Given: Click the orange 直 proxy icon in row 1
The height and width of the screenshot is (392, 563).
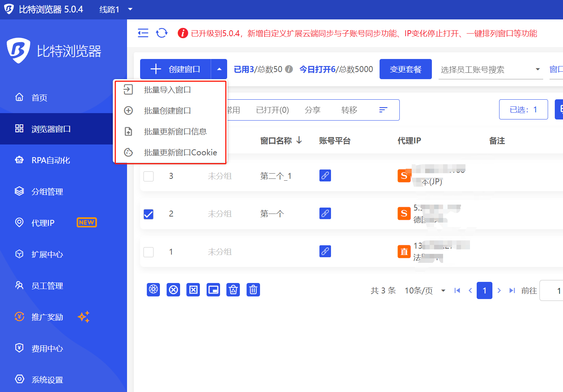Looking at the screenshot, I should (x=404, y=252).
